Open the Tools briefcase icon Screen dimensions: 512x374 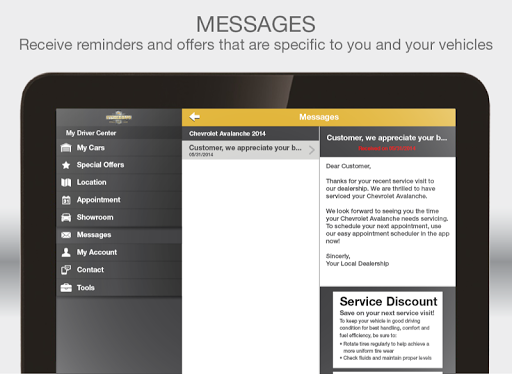pos(66,287)
